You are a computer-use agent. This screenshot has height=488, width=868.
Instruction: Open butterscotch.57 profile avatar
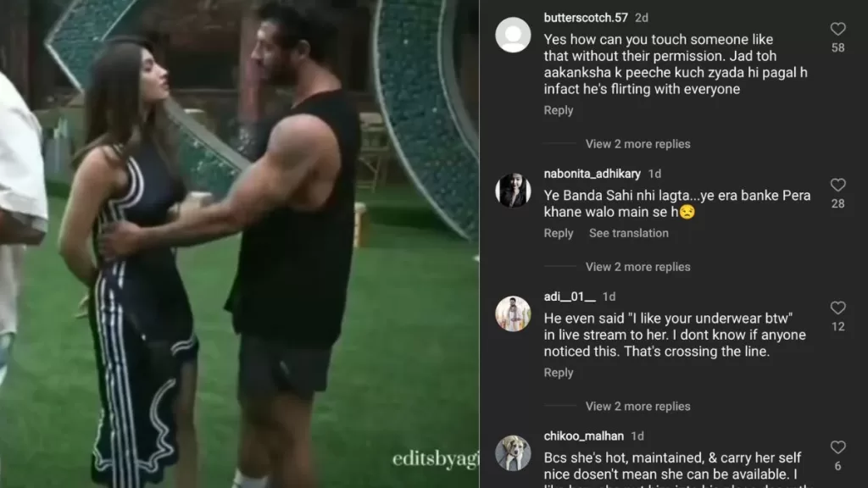click(x=513, y=35)
